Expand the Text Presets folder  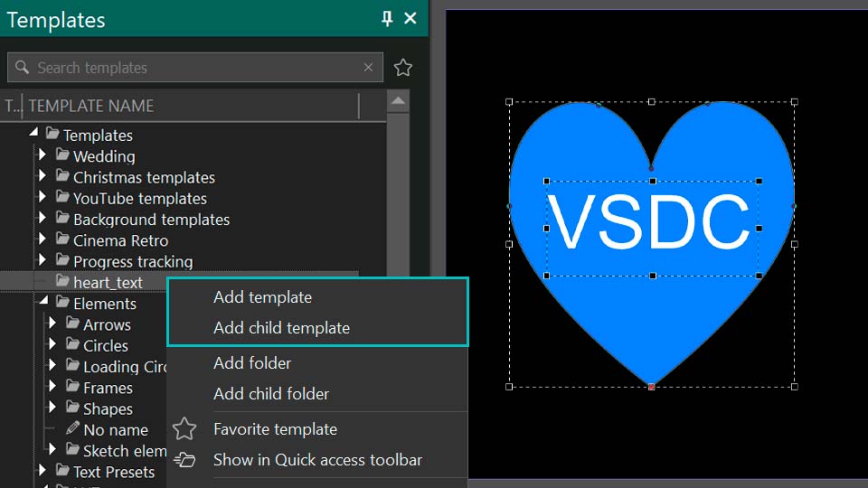pyautogui.click(x=42, y=470)
